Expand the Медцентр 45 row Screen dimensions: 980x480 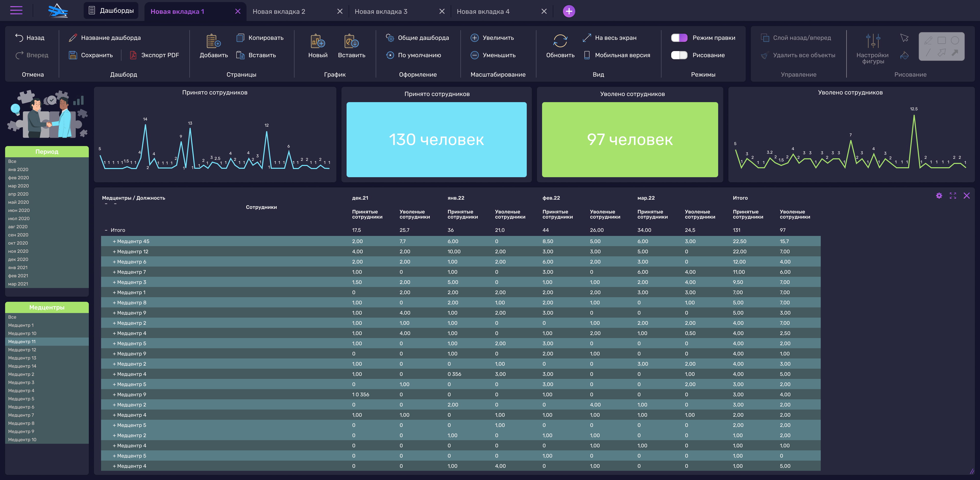[x=114, y=241]
